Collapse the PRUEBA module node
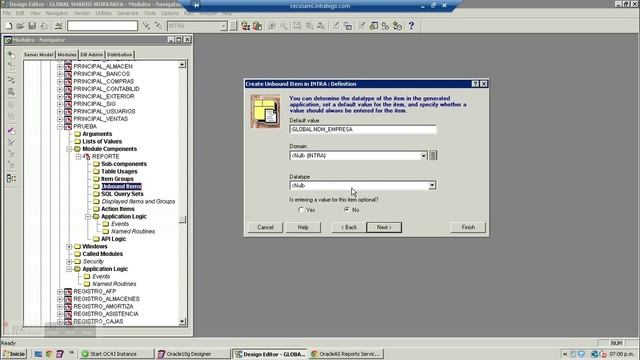This screenshot has width=640, height=360. coord(60,127)
